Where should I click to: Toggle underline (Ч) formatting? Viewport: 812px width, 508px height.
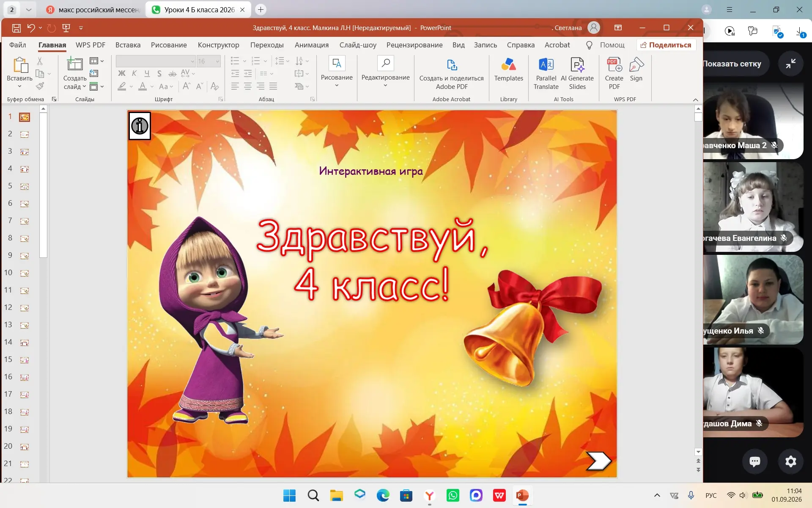(147, 74)
